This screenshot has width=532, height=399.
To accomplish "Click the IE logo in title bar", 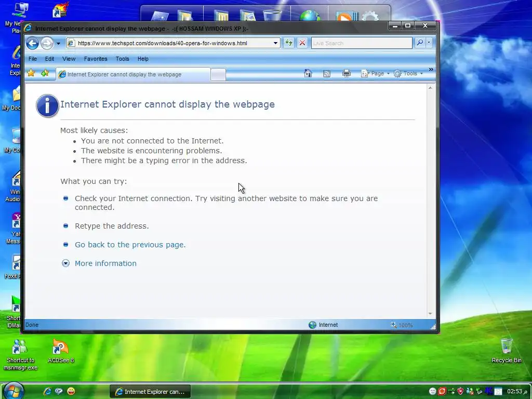I will [x=28, y=28].
